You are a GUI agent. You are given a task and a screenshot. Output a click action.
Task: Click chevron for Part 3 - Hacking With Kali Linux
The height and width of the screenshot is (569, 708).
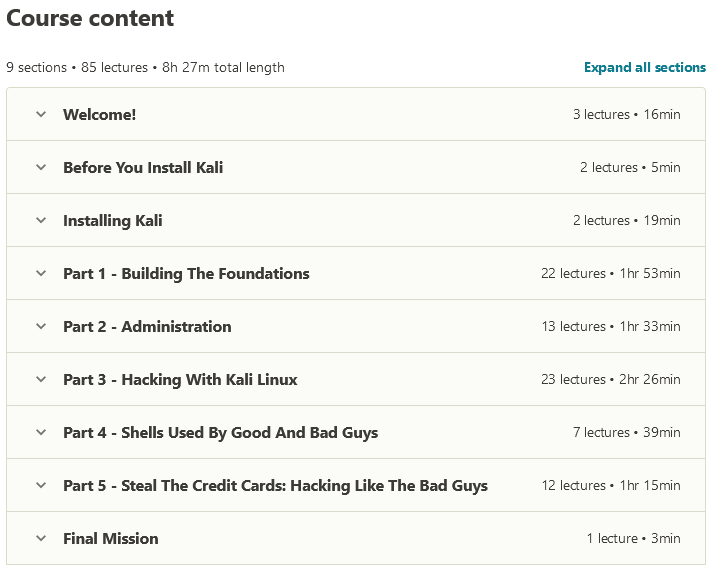coord(41,379)
